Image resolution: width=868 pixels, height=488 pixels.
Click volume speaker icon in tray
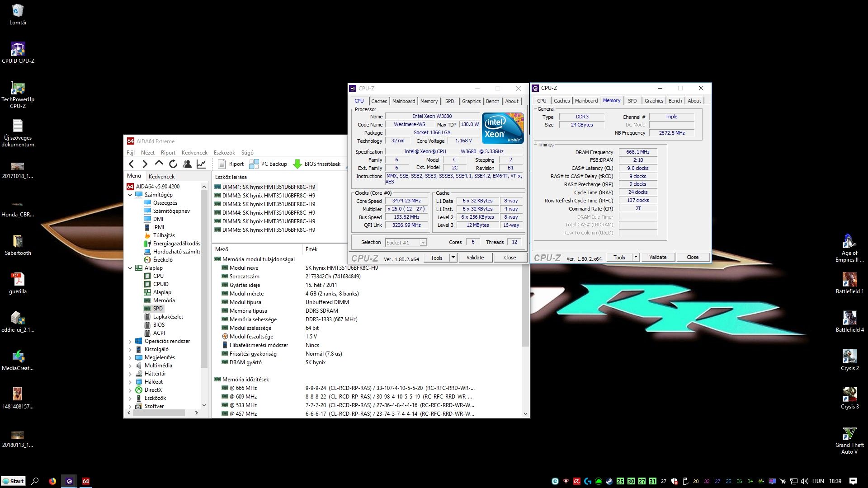[805, 481]
